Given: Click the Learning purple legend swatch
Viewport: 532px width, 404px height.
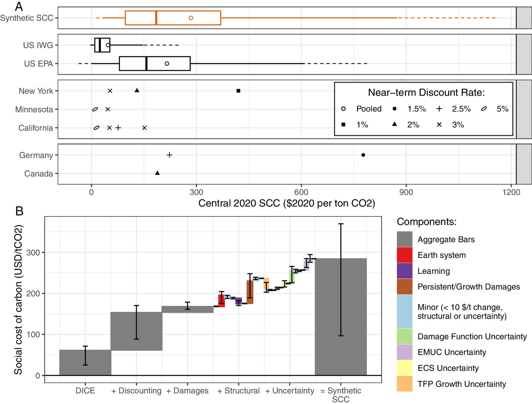Looking at the screenshot, I should point(404,271).
